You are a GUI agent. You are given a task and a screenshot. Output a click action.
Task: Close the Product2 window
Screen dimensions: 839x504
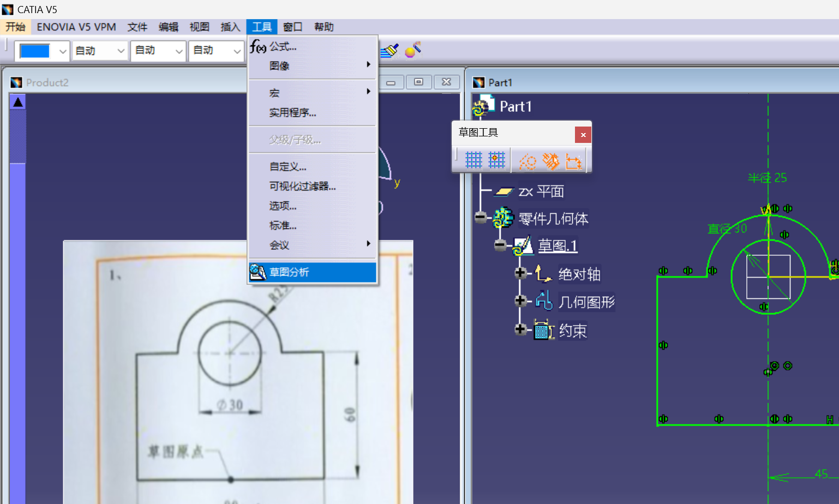pyautogui.click(x=446, y=82)
